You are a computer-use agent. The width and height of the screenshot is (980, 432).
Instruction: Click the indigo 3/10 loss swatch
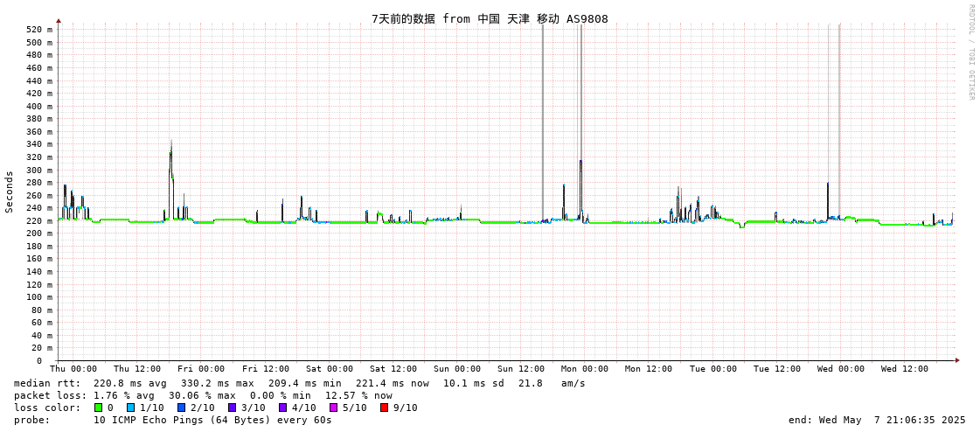coord(233,408)
